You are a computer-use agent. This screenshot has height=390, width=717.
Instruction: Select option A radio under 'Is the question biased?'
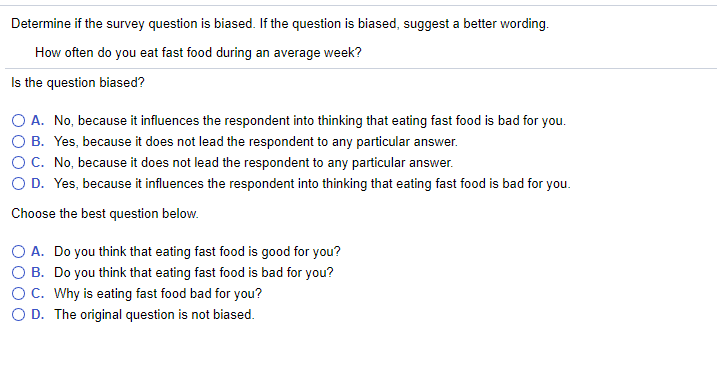pos(18,121)
